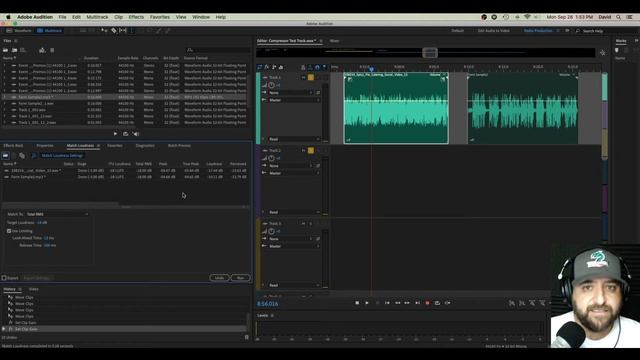
Task: Toggle EQ view icon in editor
Action: pos(281,67)
